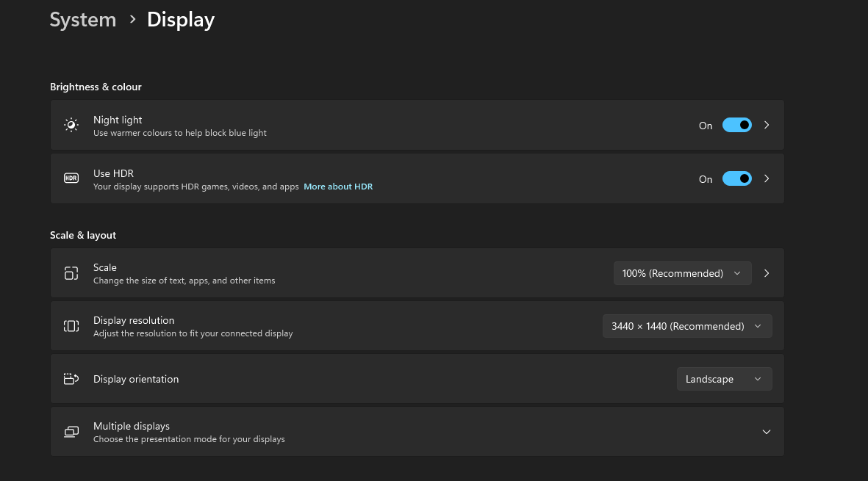Open custom Scale settings chevron
Screen dimensions: 868x481
pos(767,273)
